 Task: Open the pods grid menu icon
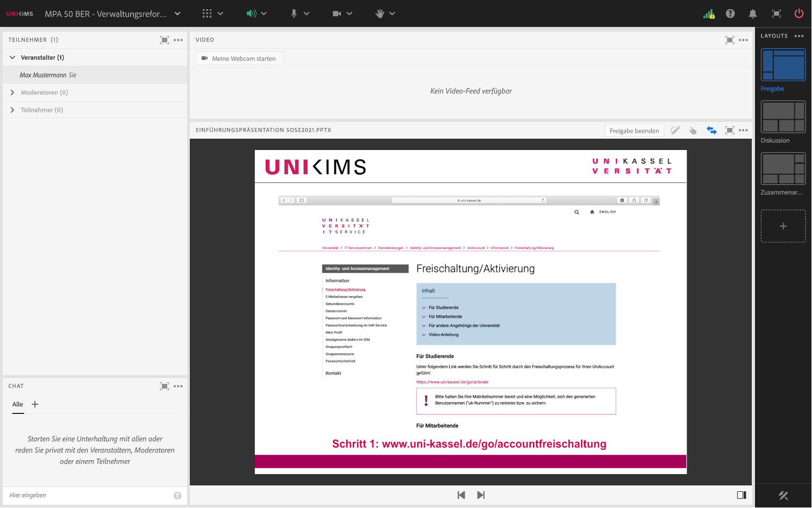coord(207,13)
